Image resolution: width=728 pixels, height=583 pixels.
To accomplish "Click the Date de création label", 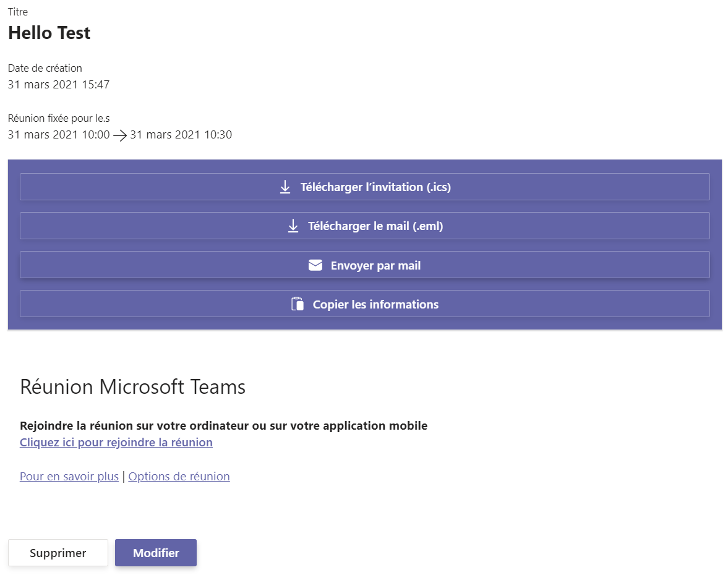I will click(x=45, y=68).
